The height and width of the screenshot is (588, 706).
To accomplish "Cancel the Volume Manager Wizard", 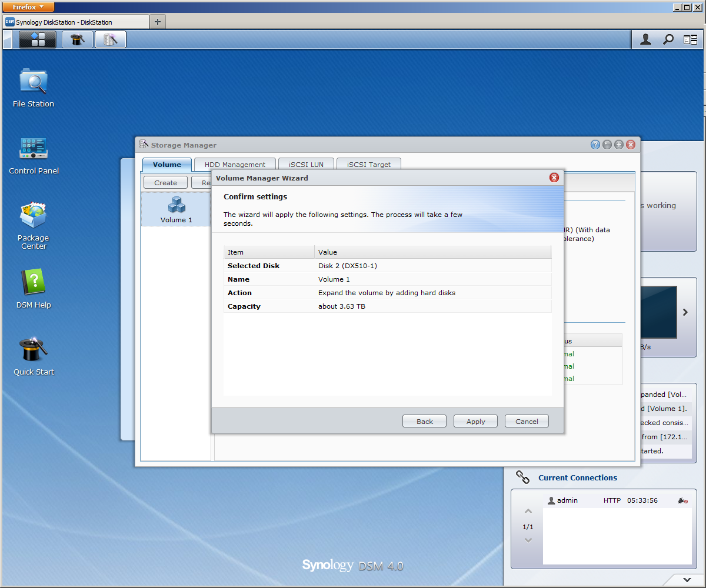I will tap(527, 421).
